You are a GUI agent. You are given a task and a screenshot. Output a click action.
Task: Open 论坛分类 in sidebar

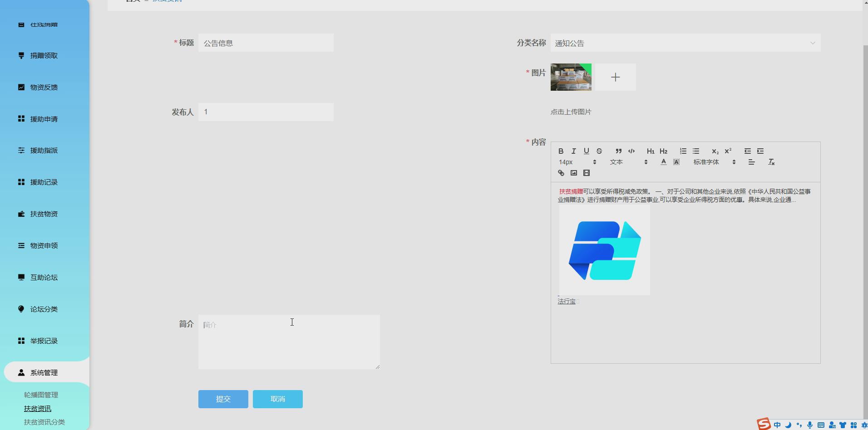[x=44, y=309]
